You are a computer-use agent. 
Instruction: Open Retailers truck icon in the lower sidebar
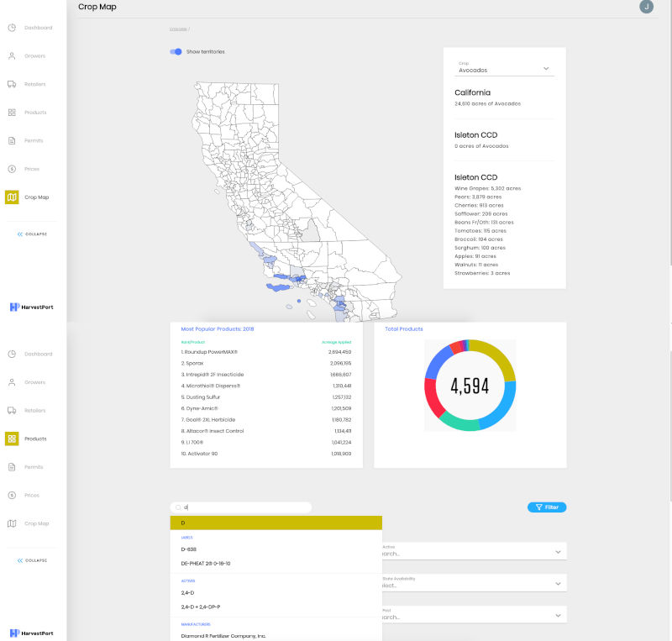[12, 410]
